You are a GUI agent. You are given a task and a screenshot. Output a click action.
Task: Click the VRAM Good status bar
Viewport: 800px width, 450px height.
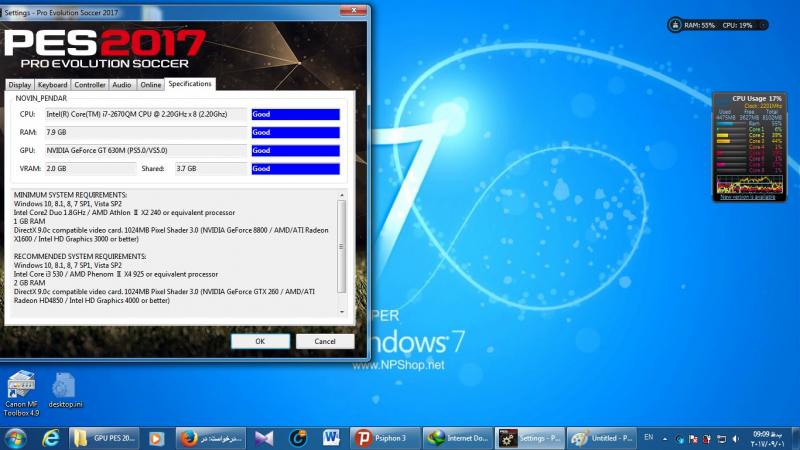(295, 168)
